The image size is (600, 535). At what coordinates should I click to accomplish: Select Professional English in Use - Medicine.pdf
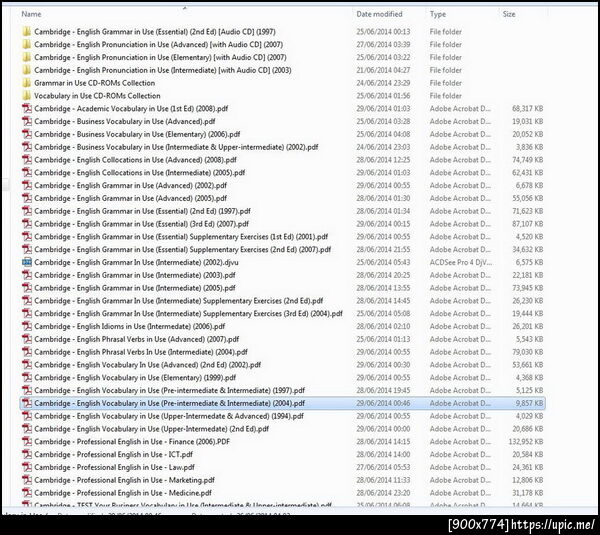coord(123,493)
